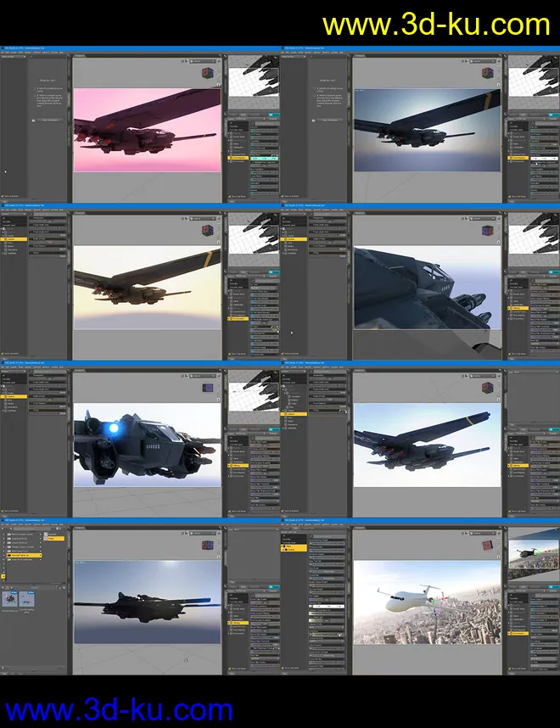Toggle the bottom-left checkbox in the pink-sky window

4,197
